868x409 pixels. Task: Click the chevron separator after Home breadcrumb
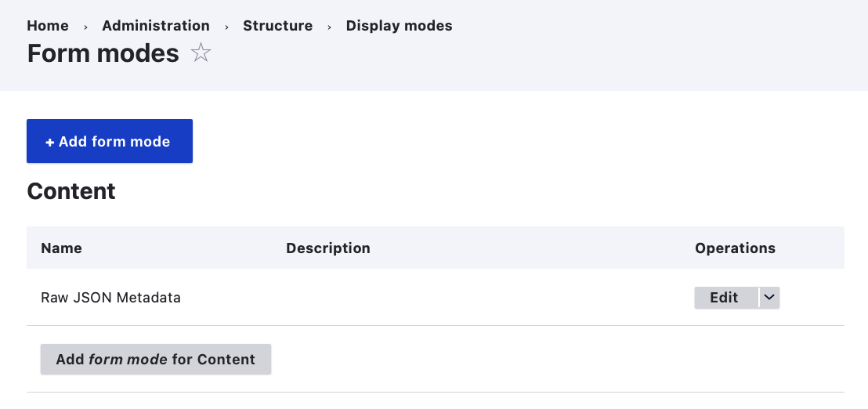pos(85,27)
